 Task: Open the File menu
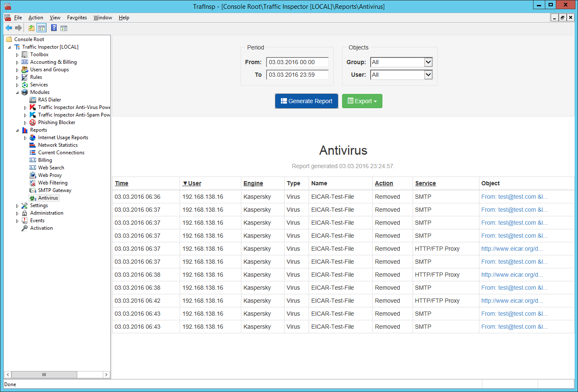pos(18,18)
